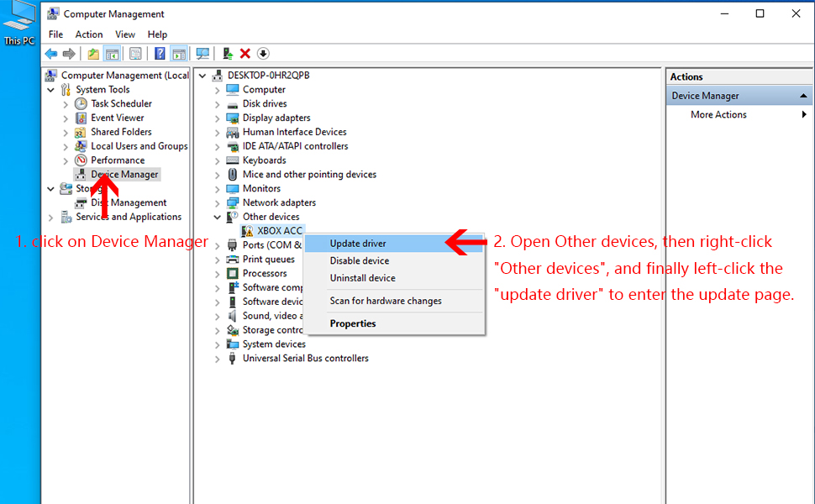Maximize the Computer Management window
The height and width of the screenshot is (504, 815).
[x=760, y=13]
